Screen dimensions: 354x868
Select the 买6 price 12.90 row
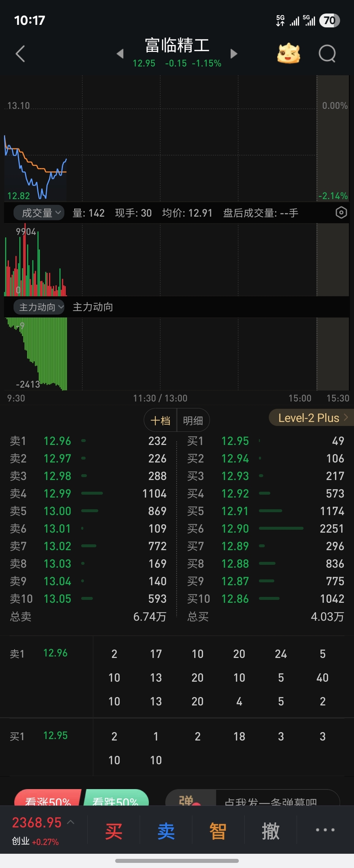click(x=265, y=529)
